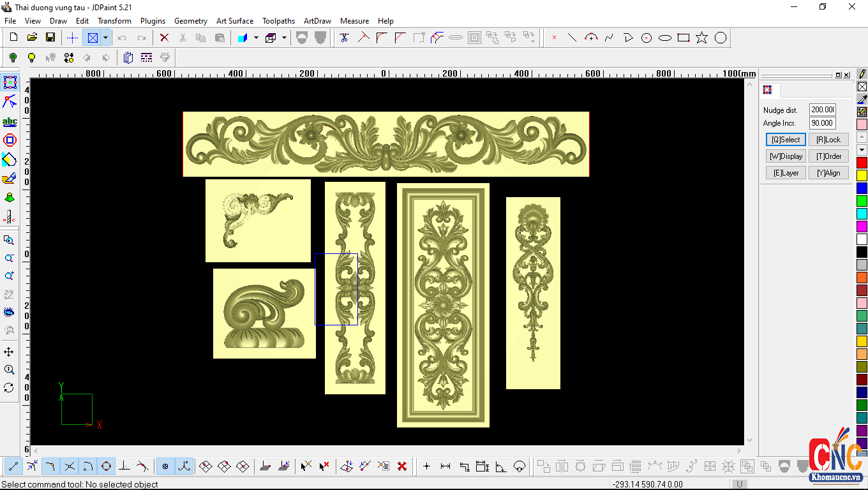Pick the red color swatch

pyautogui.click(x=862, y=163)
